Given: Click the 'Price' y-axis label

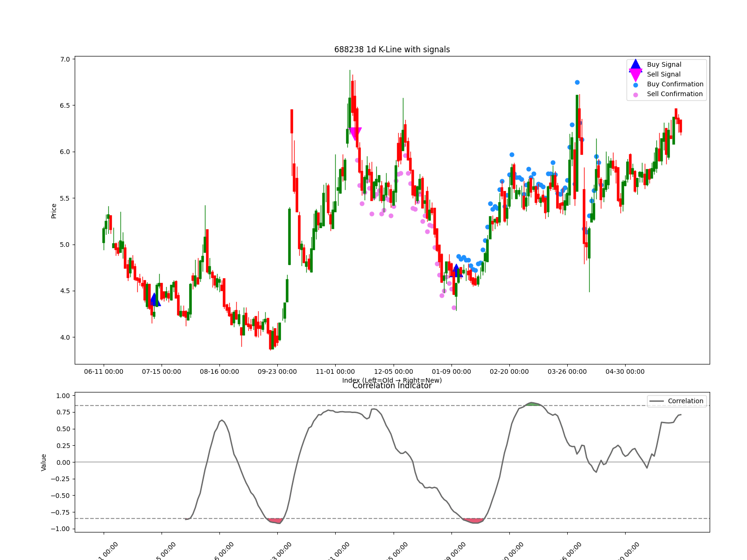Looking at the screenshot, I should (x=54, y=211).
